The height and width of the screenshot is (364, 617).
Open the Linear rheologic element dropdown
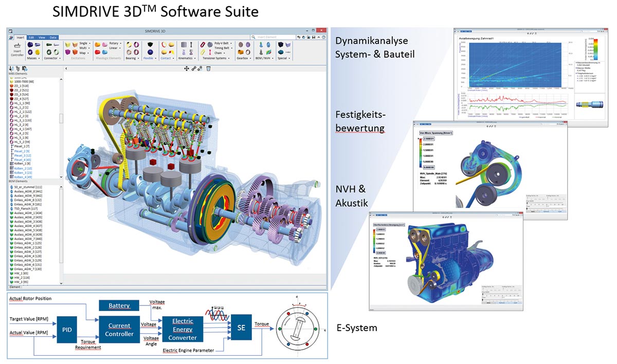(115, 48)
